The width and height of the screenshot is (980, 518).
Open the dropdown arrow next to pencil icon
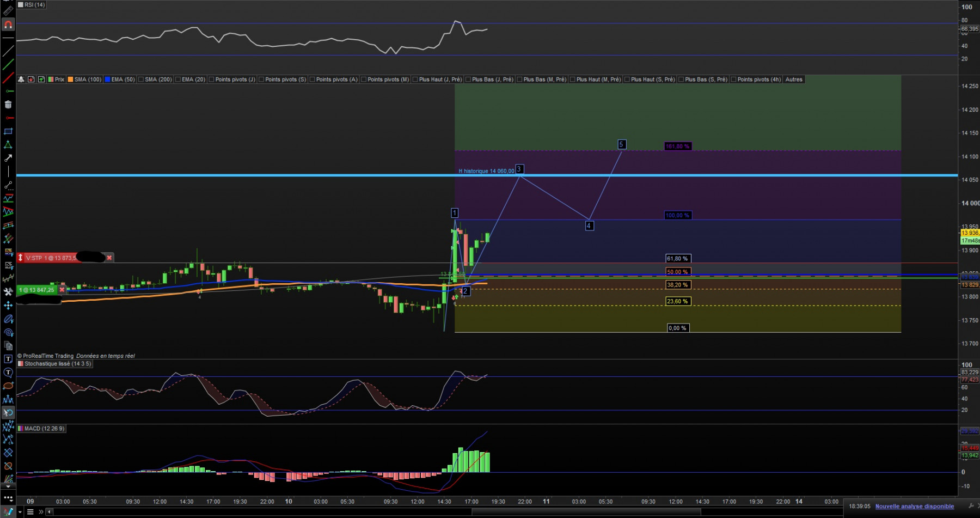pyautogui.click(x=20, y=511)
